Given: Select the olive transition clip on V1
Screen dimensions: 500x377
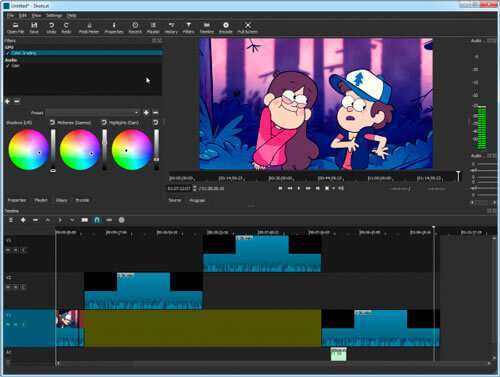Looking at the screenshot, I should 202,328.
